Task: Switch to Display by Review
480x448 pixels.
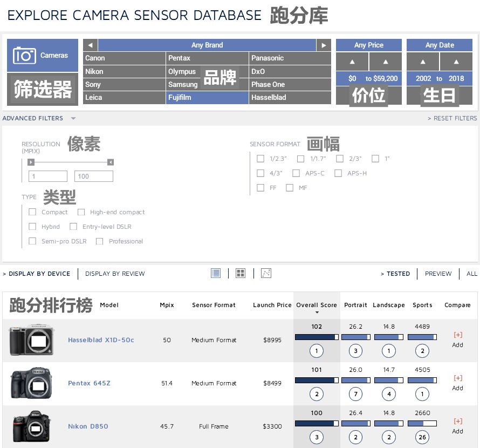Action: pos(115,274)
